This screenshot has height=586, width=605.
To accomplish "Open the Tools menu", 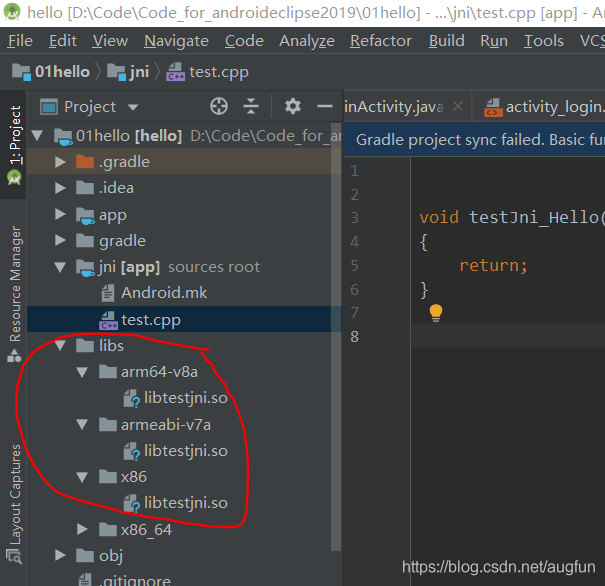I will coord(543,41).
